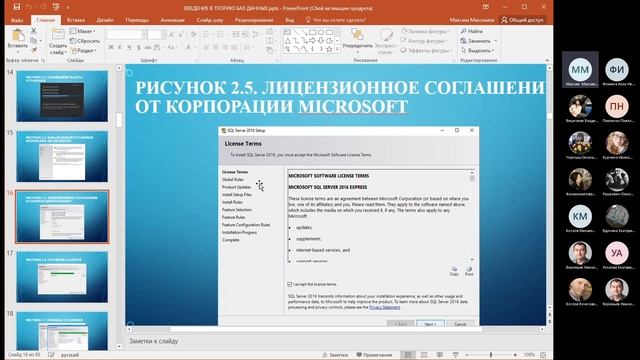Collapse the ribbon with the chevron arrow

547,60
